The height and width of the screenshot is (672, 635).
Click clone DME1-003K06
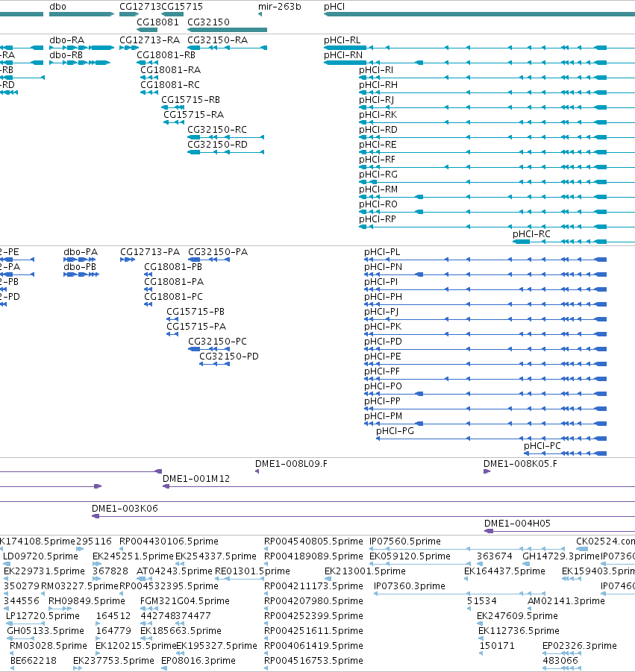pos(125,509)
